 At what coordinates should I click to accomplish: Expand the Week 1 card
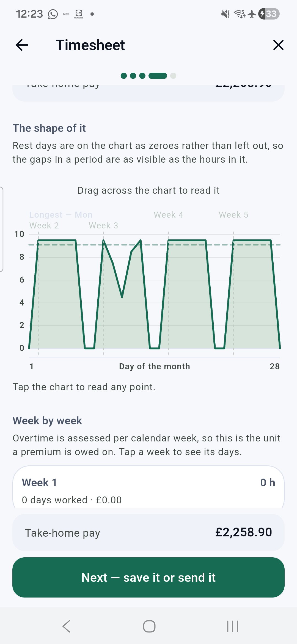click(148, 487)
